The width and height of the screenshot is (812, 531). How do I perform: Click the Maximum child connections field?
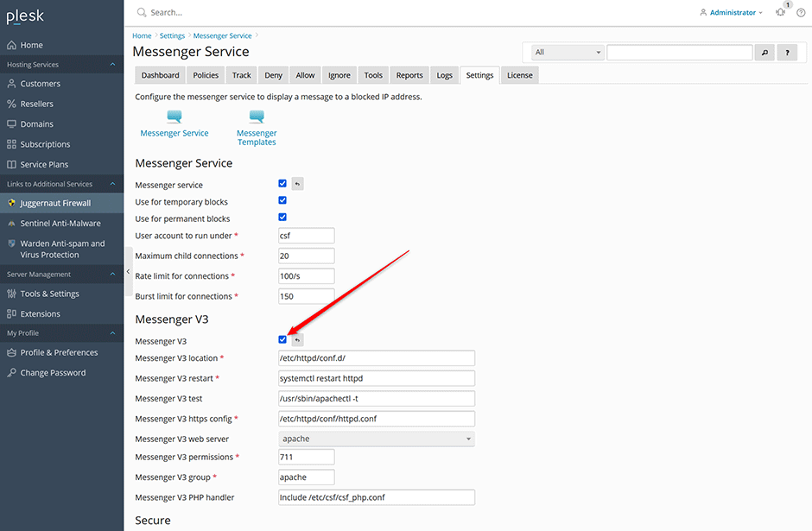306,256
